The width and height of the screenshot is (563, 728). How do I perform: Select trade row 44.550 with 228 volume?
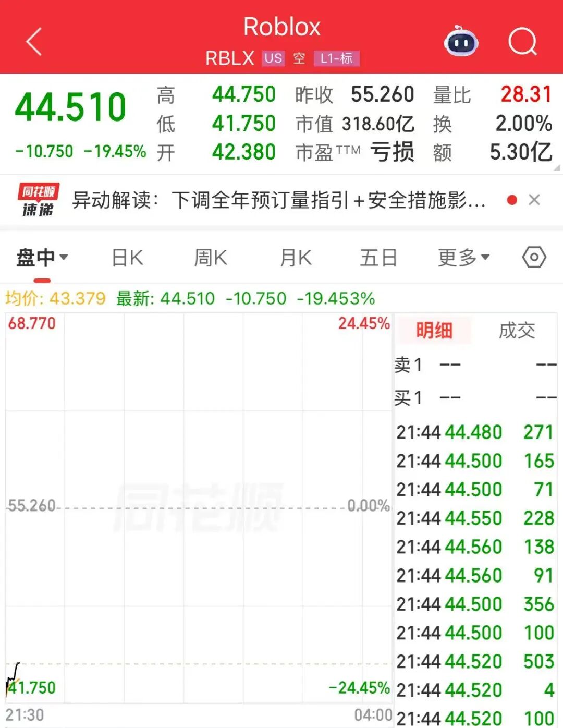tap(475, 518)
